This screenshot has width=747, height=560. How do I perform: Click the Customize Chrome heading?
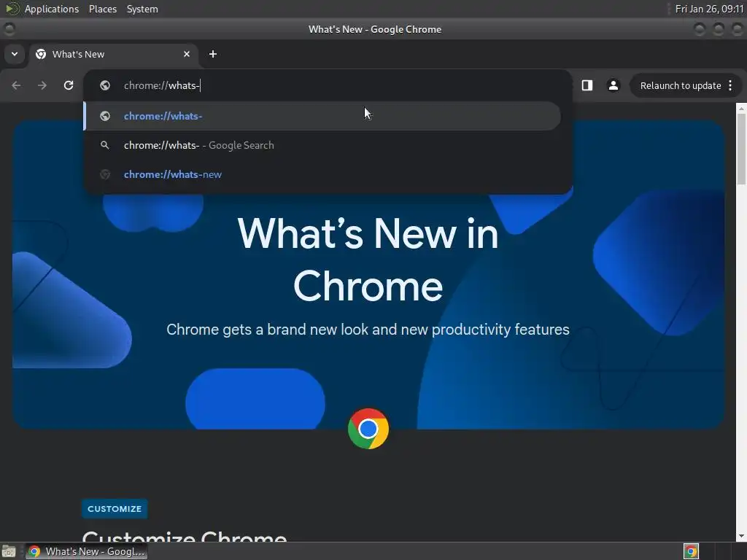pos(185,536)
